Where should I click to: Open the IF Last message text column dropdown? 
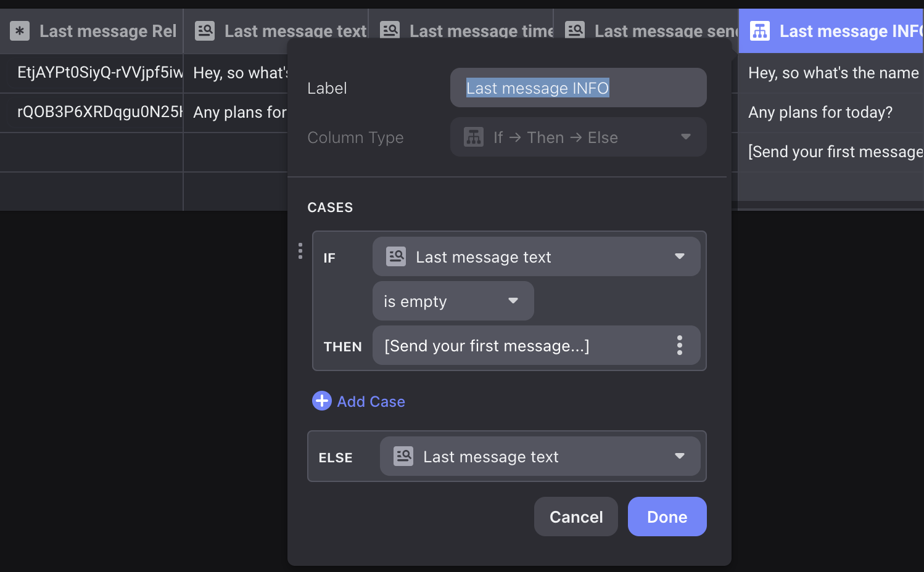(537, 256)
